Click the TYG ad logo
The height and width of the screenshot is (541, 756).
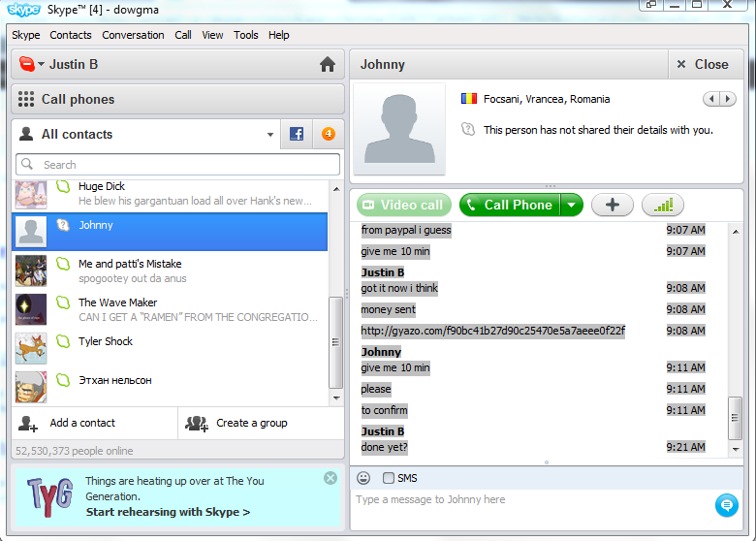(x=50, y=497)
